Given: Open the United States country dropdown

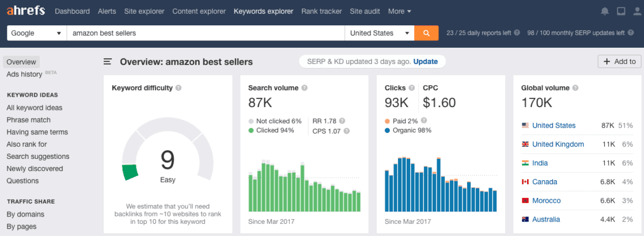Looking at the screenshot, I should 380,33.
